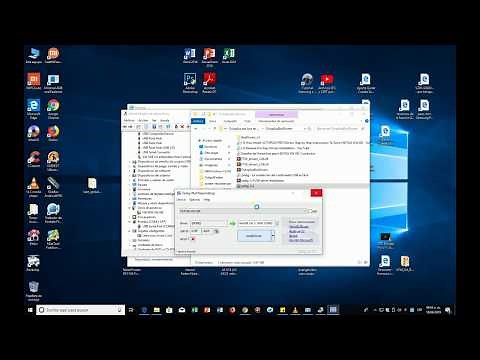Image resolution: width=480 pixels, height=360 pixels.
Task: Open the PowerPoint desktop shortcut
Action: (x=209, y=57)
